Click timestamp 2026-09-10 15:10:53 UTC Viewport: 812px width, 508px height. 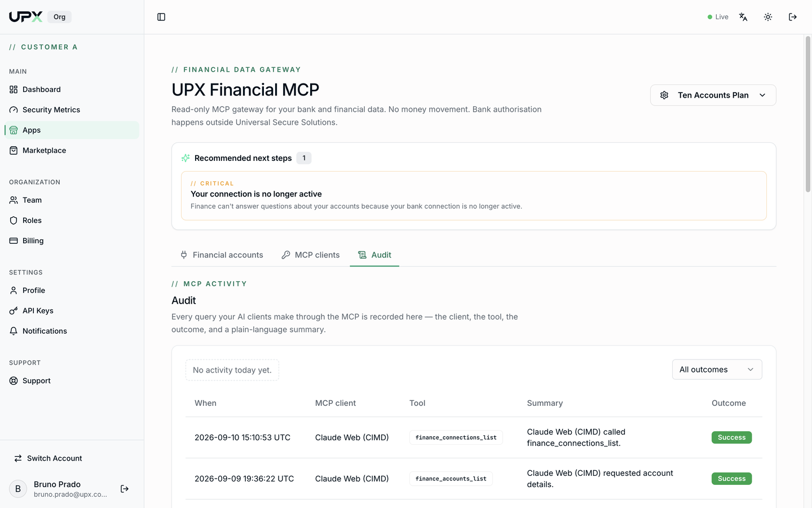(242, 437)
